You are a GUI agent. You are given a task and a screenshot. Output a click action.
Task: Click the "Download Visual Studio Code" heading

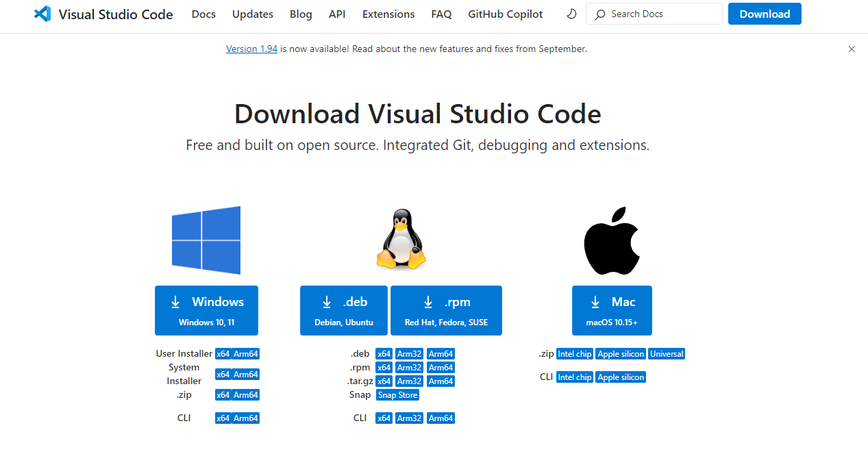(418, 114)
